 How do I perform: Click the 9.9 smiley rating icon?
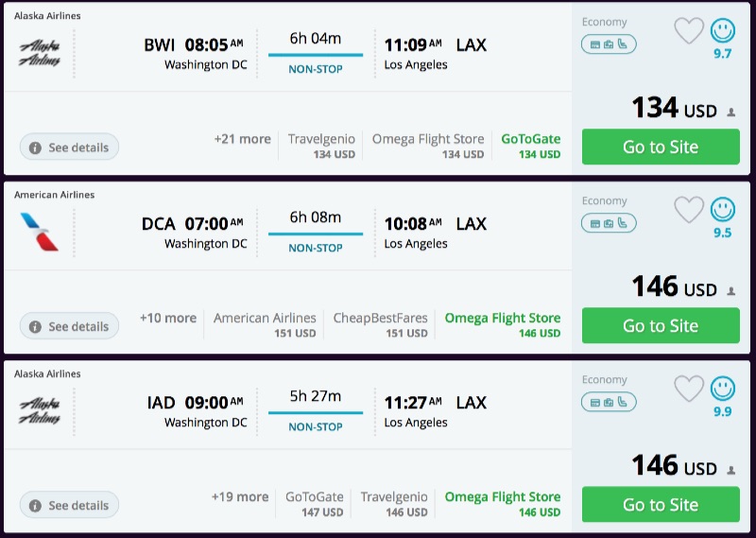pyautogui.click(x=723, y=388)
